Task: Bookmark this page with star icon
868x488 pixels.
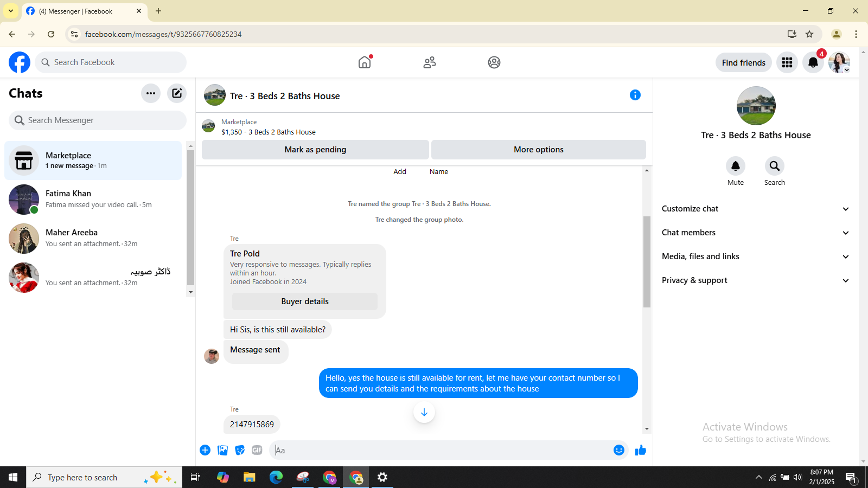Action: 809,34
